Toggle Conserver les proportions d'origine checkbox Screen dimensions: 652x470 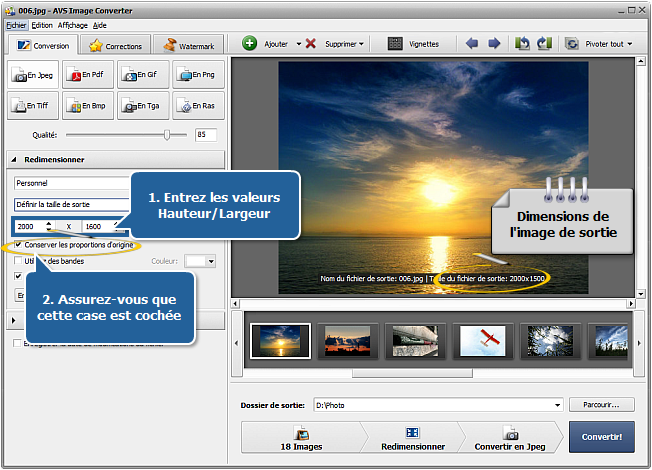[x=19, y=244]
